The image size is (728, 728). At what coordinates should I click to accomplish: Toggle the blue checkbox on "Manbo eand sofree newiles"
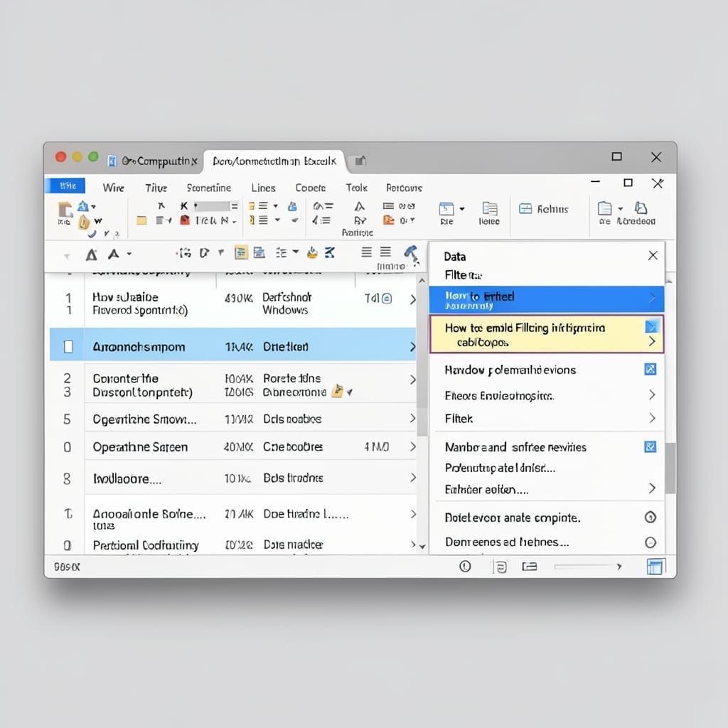click(651, 446)
